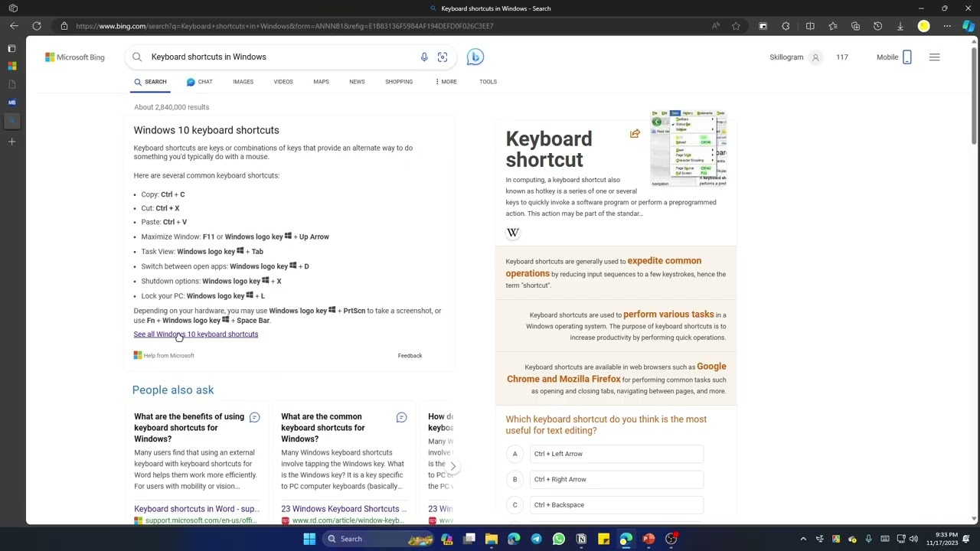Click the Bing search magnifier icon in search box
The image size is (980, 551).
click(x=137, y=57)
